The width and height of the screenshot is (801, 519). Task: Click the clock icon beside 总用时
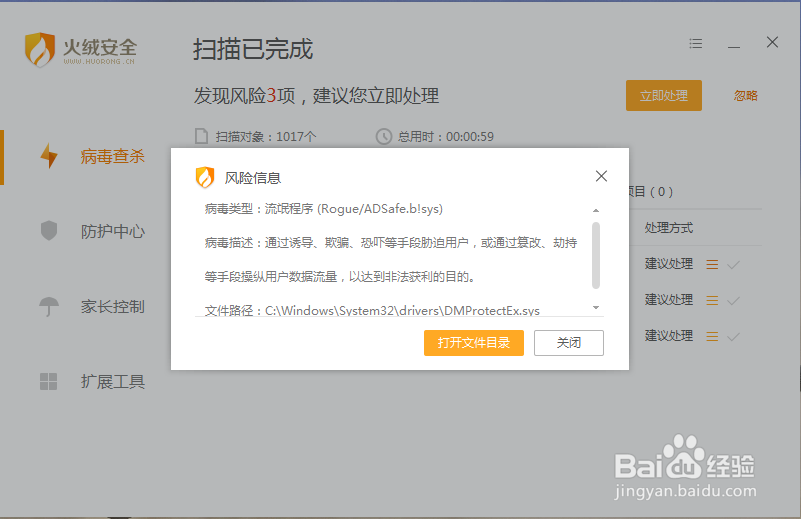coord(384,136)
